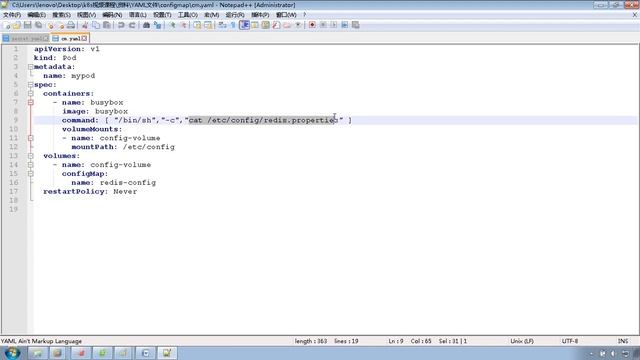Image resolution: width=640 pixels, height=360 pixels.
Task: Save the current file using the Save icon
Action: pyautogui.click(x=27, y=25)
